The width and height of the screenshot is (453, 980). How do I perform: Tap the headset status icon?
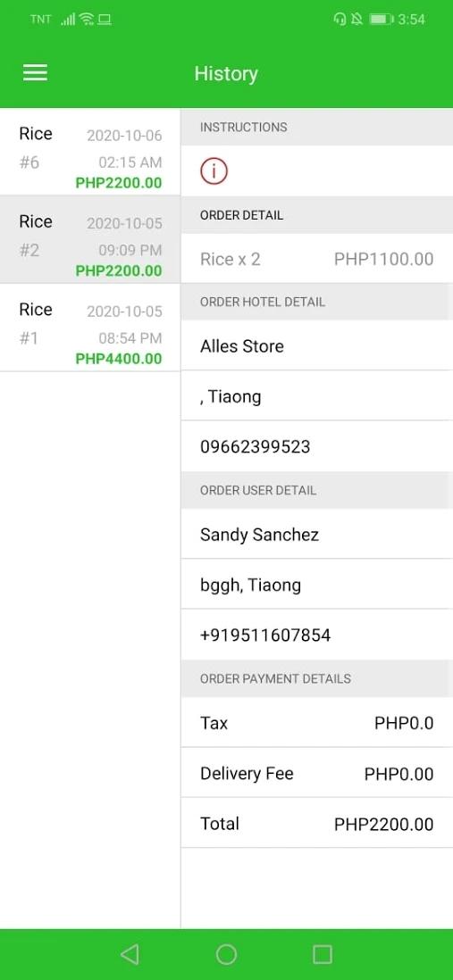[x=340, y=20]
